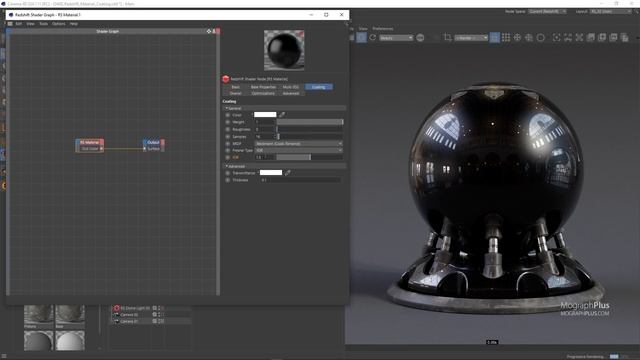Toggle the Color parameter animation dot

(228, 115)
